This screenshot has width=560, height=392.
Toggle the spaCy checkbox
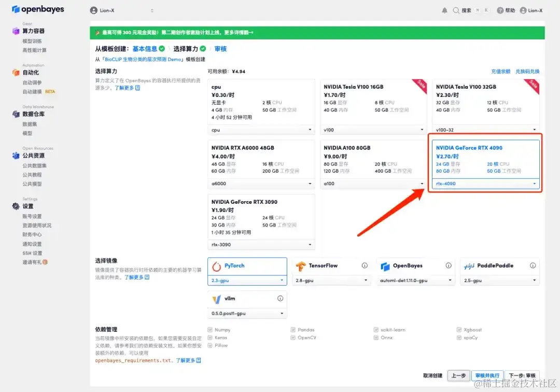459,338
